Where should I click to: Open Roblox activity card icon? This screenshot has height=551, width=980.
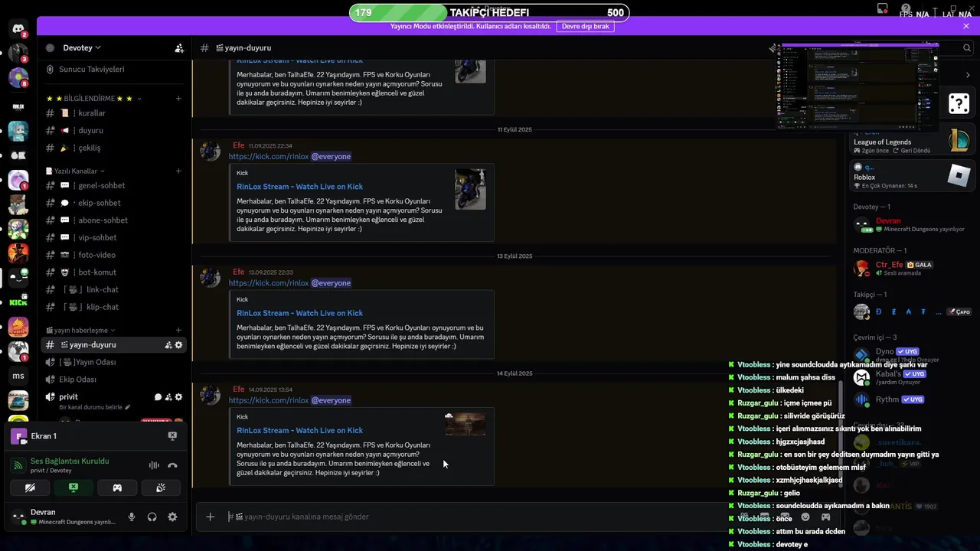click(x=959, y=176)
